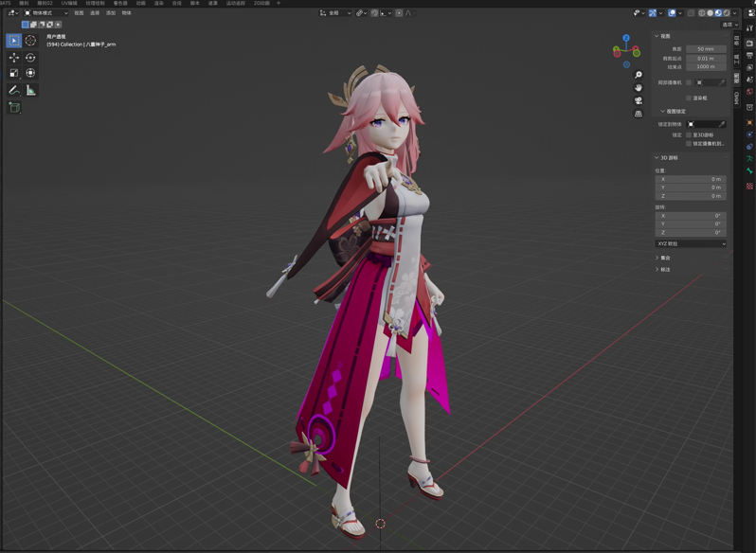Screen dimensions: 756x553
Task: Open the 物体 menu in header
Action: 126,13
